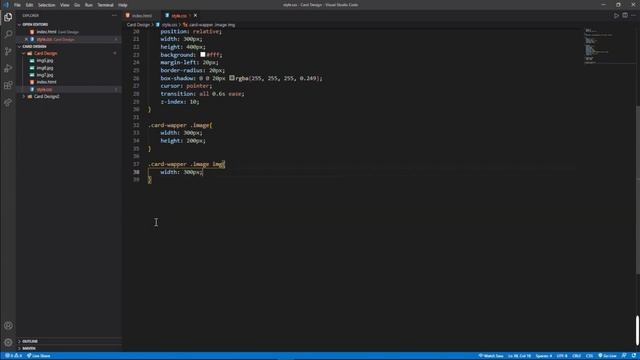The height and width of the screenshot is (360, 640).
Task: Open the Source Control view
Action: [8, 51]
